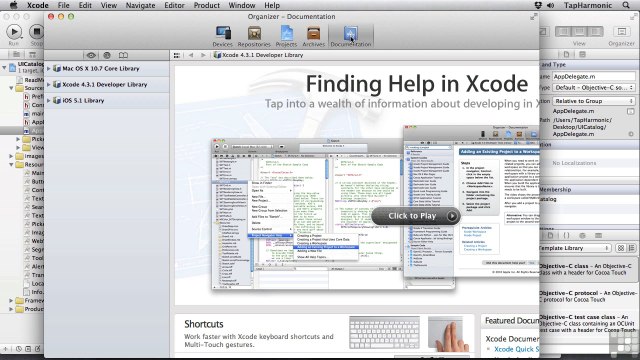Go back in documentation history
640x360 pixels.
point(191,55)
